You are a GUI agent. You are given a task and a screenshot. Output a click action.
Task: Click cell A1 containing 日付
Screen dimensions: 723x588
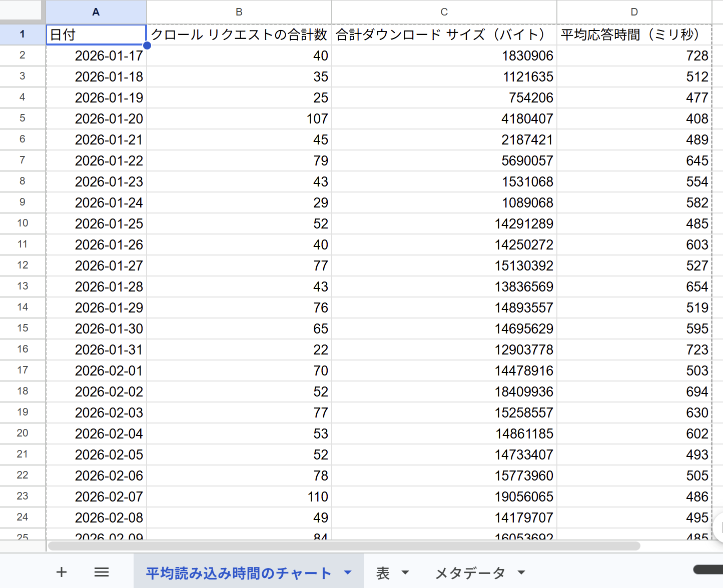pos(95,34)
